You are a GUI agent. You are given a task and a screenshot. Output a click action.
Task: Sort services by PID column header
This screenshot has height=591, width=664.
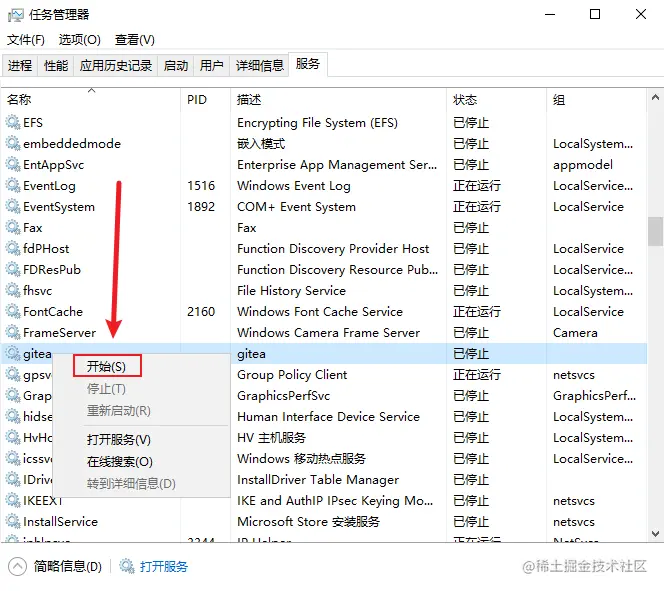tap(206, 100)
